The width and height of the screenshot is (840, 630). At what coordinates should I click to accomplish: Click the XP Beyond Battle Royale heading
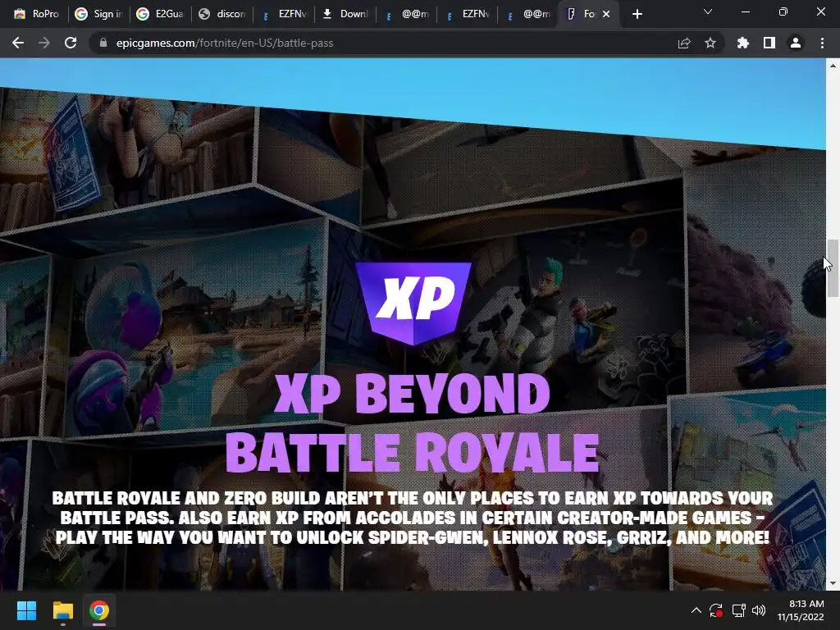(x=413, y=423)
